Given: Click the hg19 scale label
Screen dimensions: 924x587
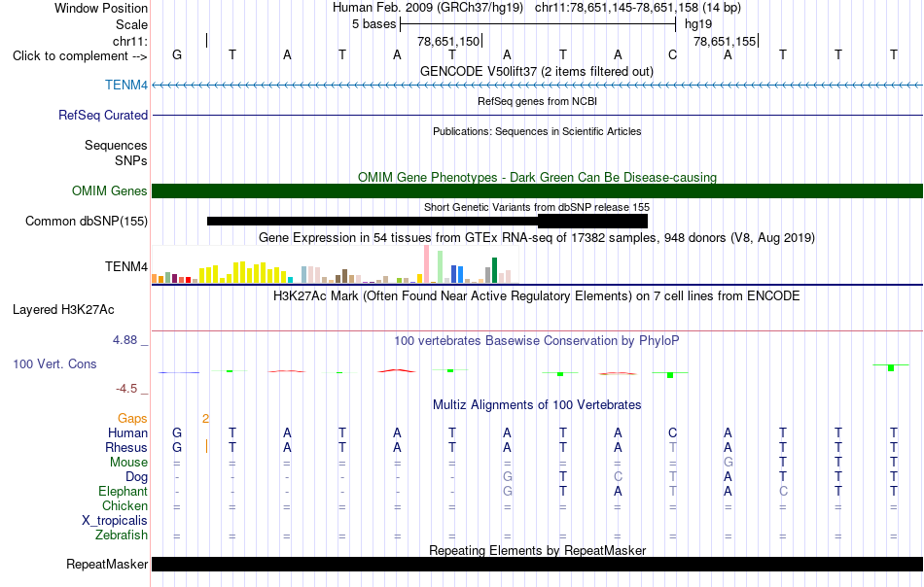Looking at the screenshot, I should point(698,24).
